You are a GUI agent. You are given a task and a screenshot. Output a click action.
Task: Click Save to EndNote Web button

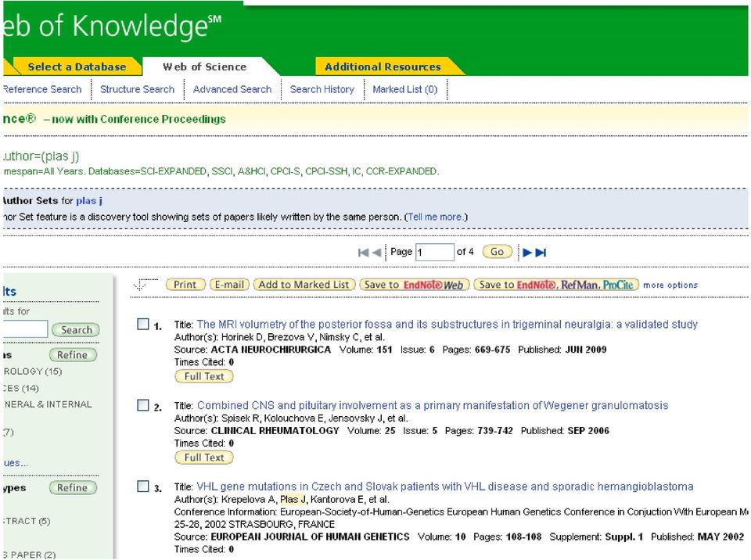tap(415, 285)
